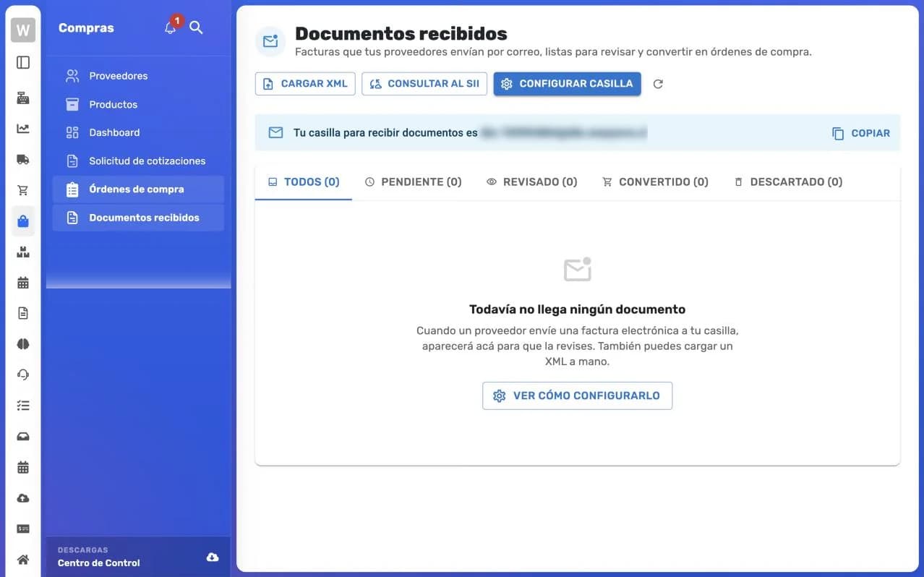Click COPIAR to copy the casilla address
The width and height of the screenshot is (924, 577).
click(861, 133)
